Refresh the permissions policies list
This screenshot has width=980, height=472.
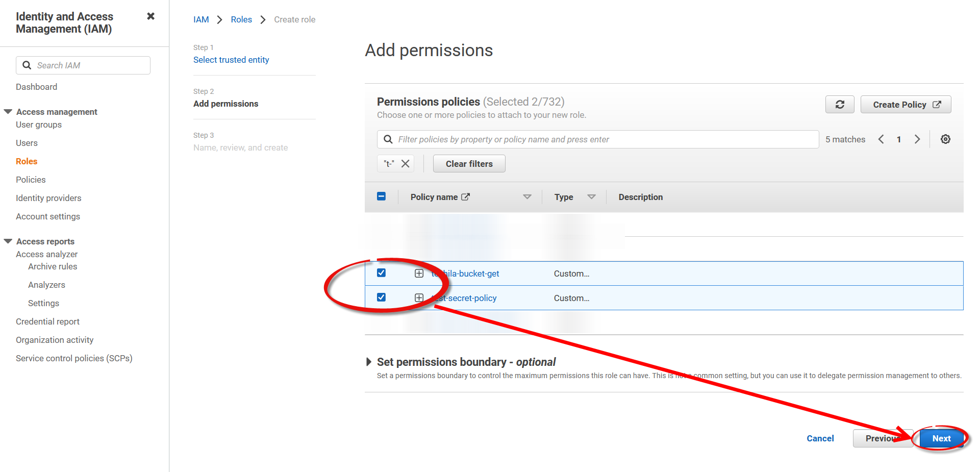click(x=839, y=105)
